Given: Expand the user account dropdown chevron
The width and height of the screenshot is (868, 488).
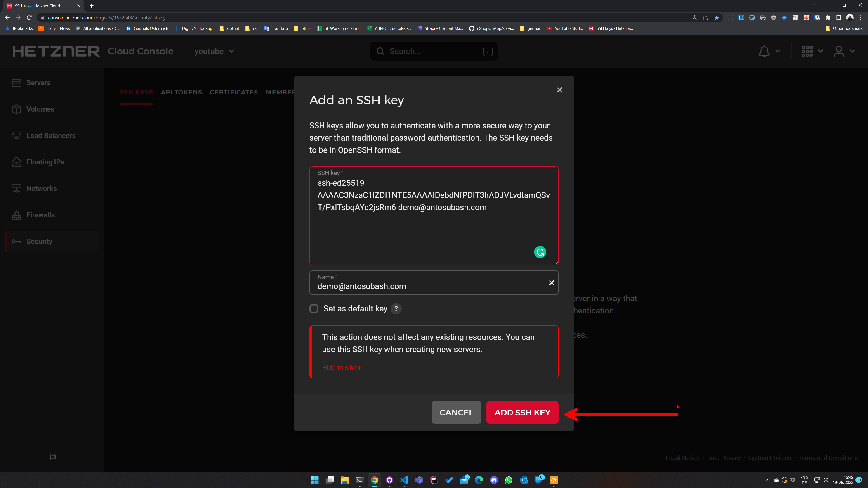Looking at the screenshot, I should (852, 51).
